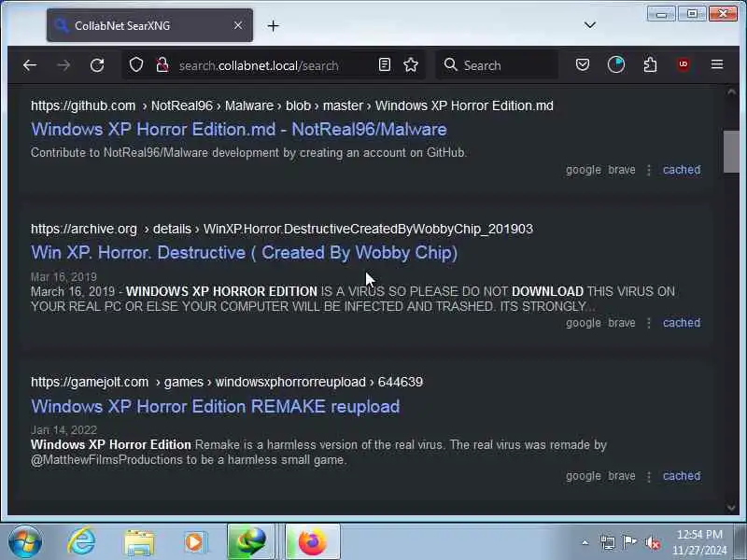Open more options dots on gamejolt result
Screen dimensions: 747x560
649,476
